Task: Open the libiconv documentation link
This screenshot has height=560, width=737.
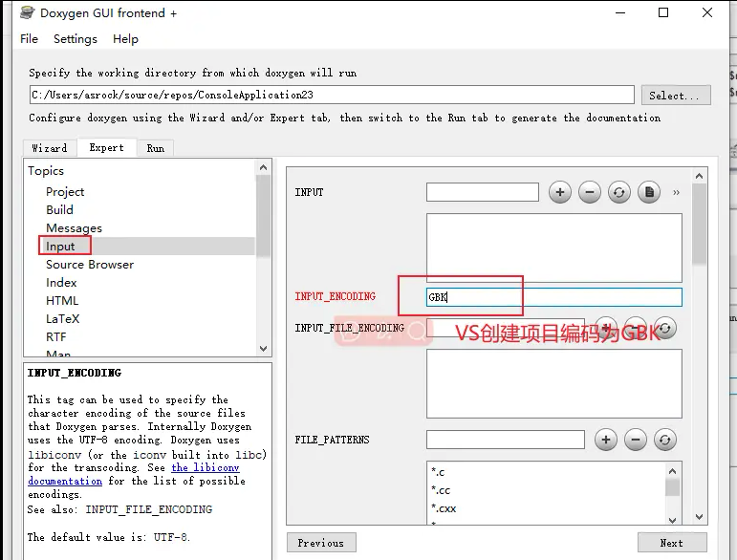Action: [x=206, y=467]
